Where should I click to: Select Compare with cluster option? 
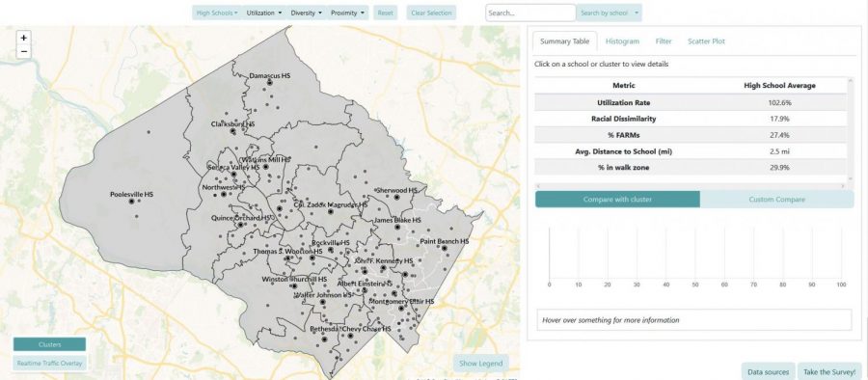(617, 200)
